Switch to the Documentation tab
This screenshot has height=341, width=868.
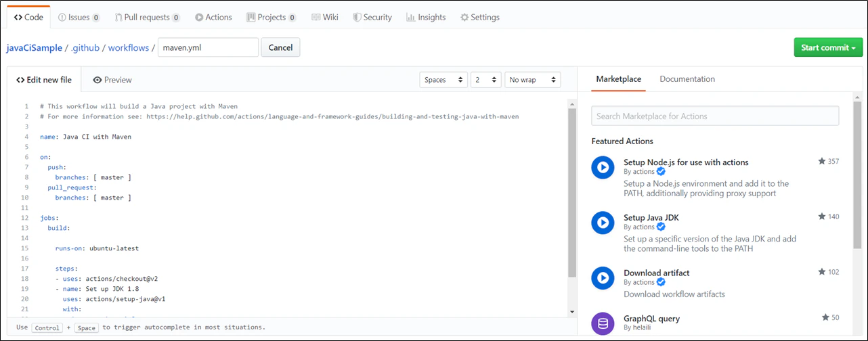(687, 79)
